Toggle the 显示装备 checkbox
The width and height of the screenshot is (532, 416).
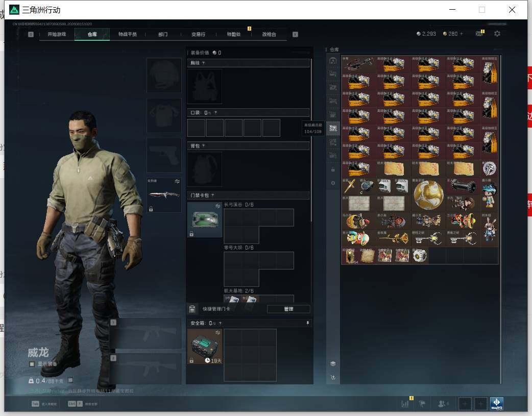point(32,364)
